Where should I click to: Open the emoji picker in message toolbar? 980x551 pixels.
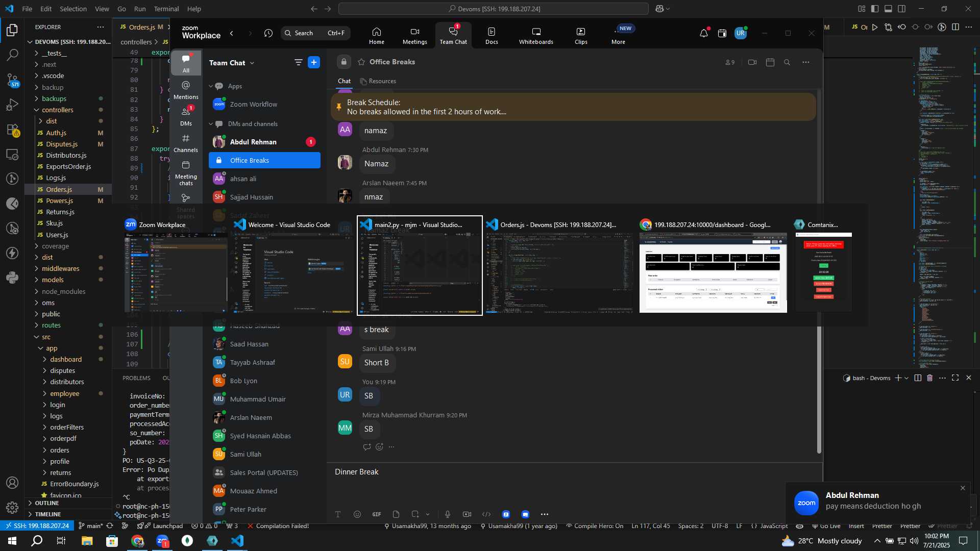coord(357,514)
